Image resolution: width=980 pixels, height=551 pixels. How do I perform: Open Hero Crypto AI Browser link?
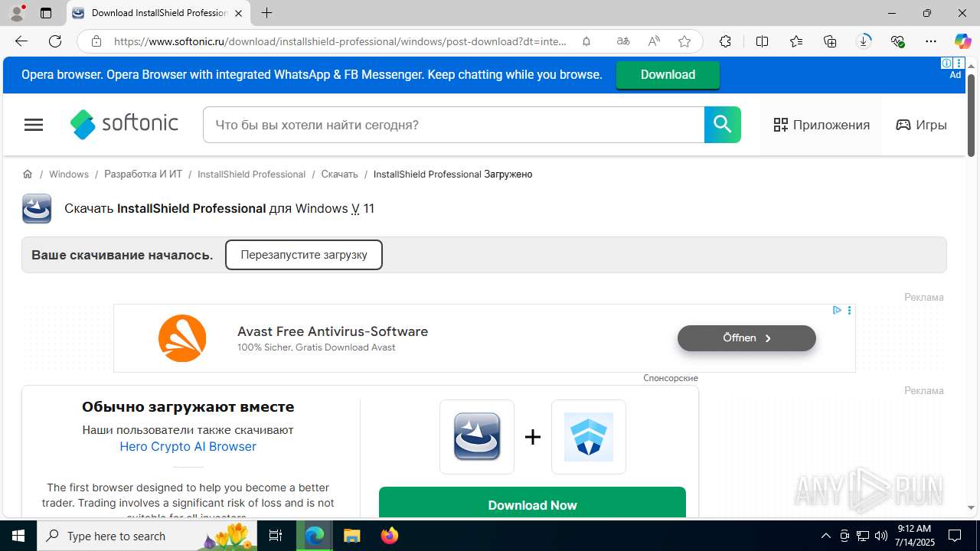pos(188,446)
